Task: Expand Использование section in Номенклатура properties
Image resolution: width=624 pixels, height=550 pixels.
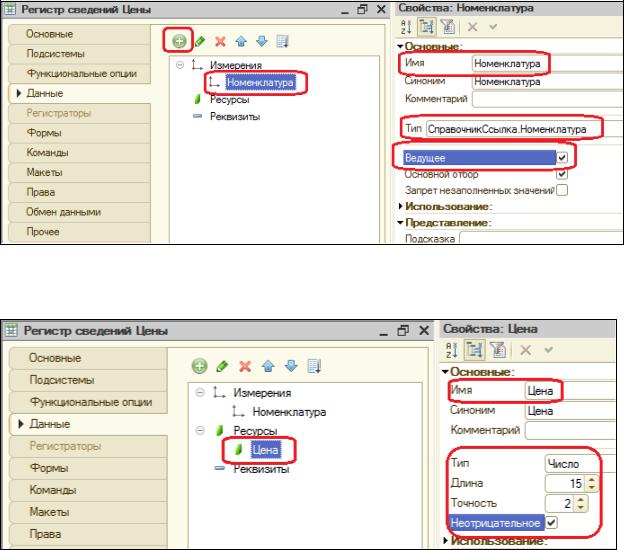Action: pos(401,206)
